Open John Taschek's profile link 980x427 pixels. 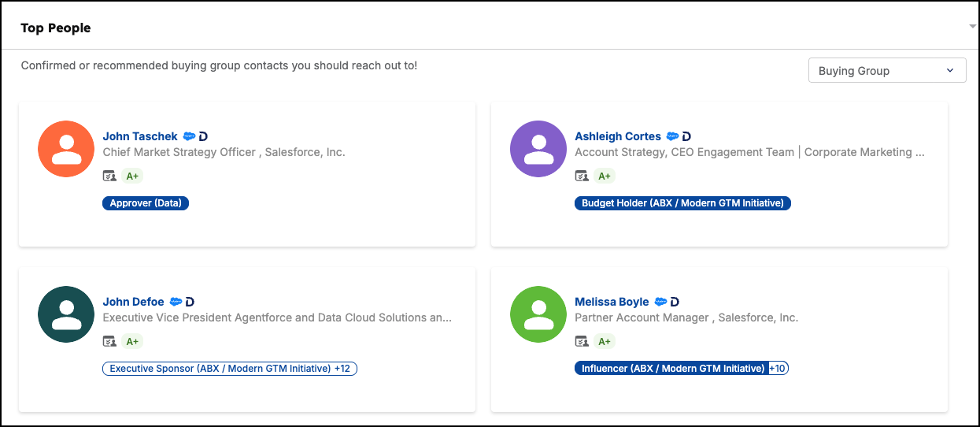tap(140, 136)
